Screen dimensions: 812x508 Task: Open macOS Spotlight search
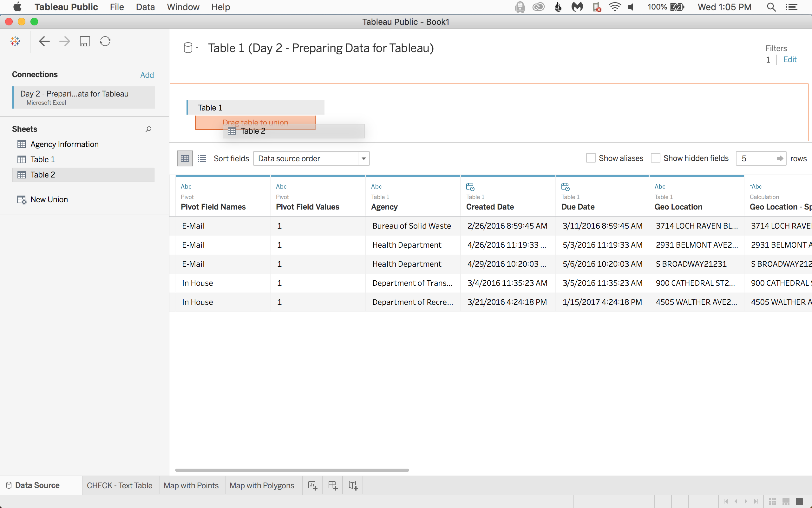click(x=771, y=7)
